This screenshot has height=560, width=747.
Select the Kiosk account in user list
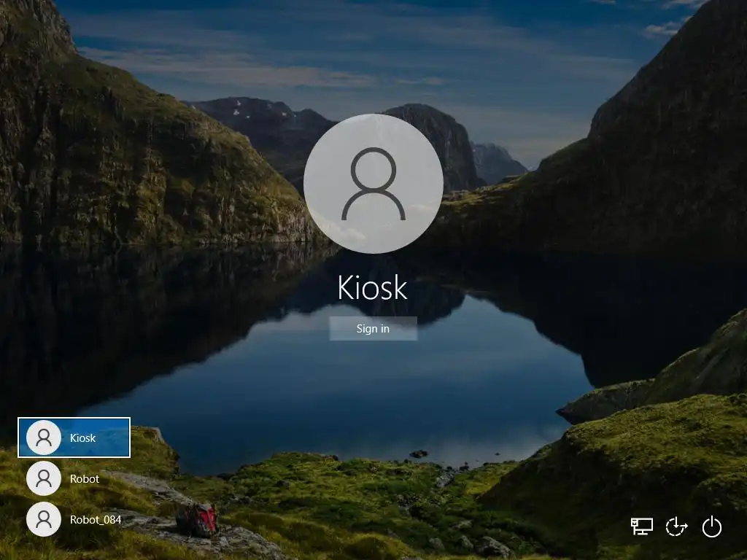point(74,437)
